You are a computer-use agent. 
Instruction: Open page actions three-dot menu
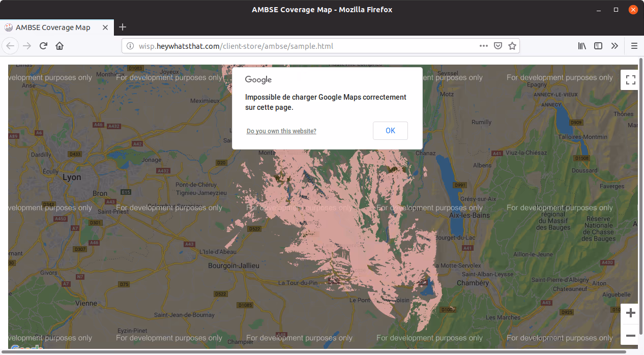pyautogui.click(x=484, y=46)
